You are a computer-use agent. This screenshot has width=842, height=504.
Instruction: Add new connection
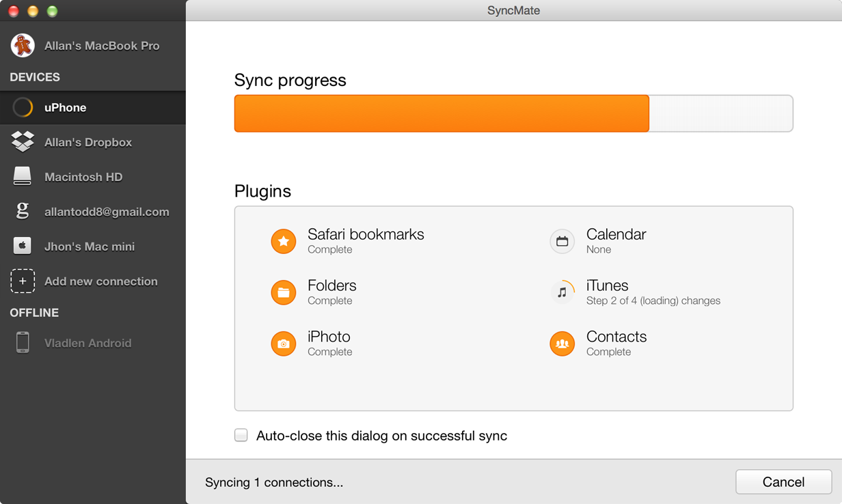coord(100,281)
